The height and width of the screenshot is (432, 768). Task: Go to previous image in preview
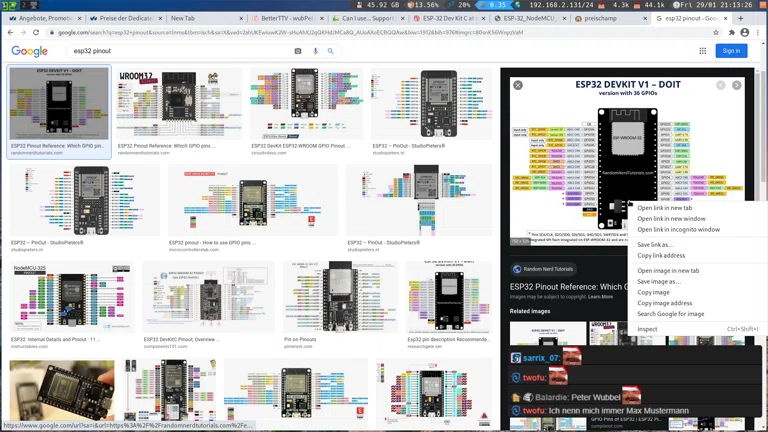[x=720, y=85]
